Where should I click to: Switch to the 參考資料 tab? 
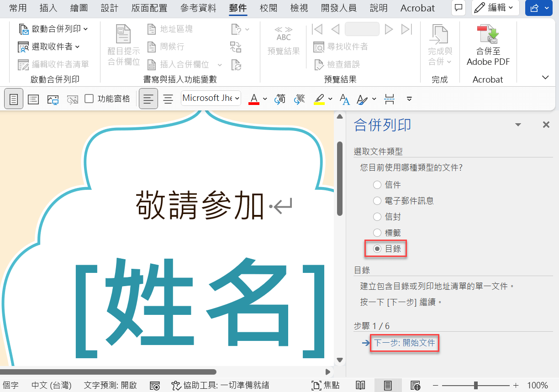[x=198, y=8]
